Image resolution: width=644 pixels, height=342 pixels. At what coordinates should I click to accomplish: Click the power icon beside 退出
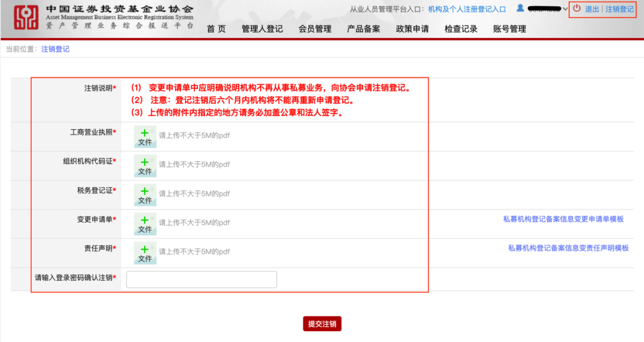577,8
